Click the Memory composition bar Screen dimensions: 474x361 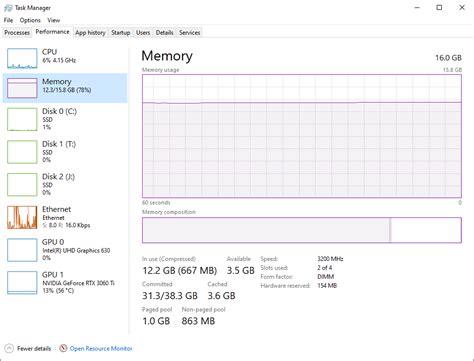click(302, 230)
